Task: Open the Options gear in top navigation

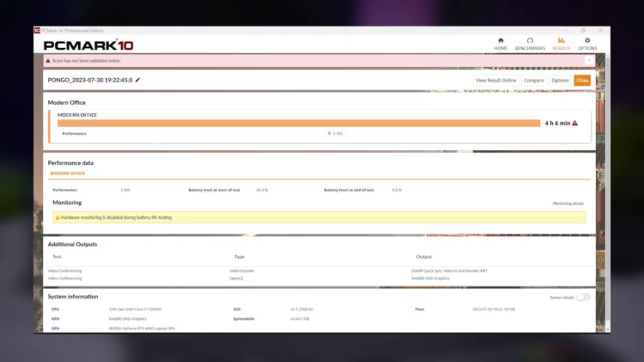Action: 587,43
